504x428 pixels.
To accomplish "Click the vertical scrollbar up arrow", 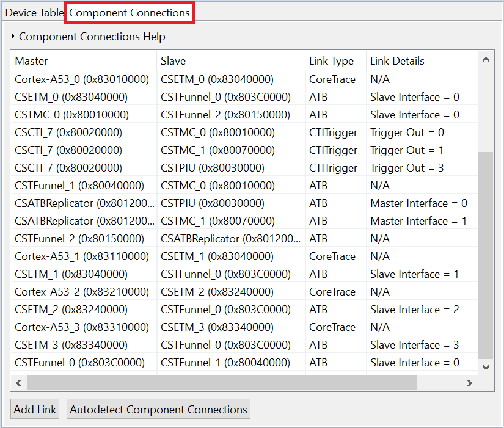I will point(486,59).
